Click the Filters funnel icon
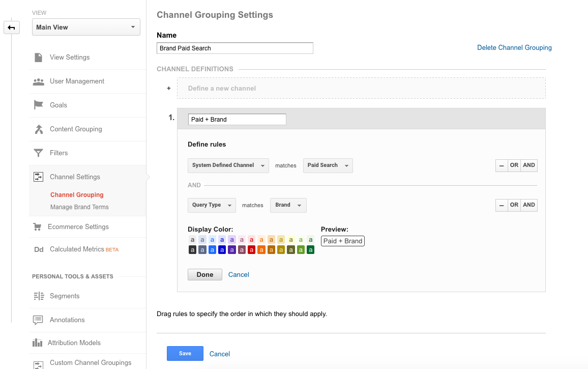 [38, 153]
